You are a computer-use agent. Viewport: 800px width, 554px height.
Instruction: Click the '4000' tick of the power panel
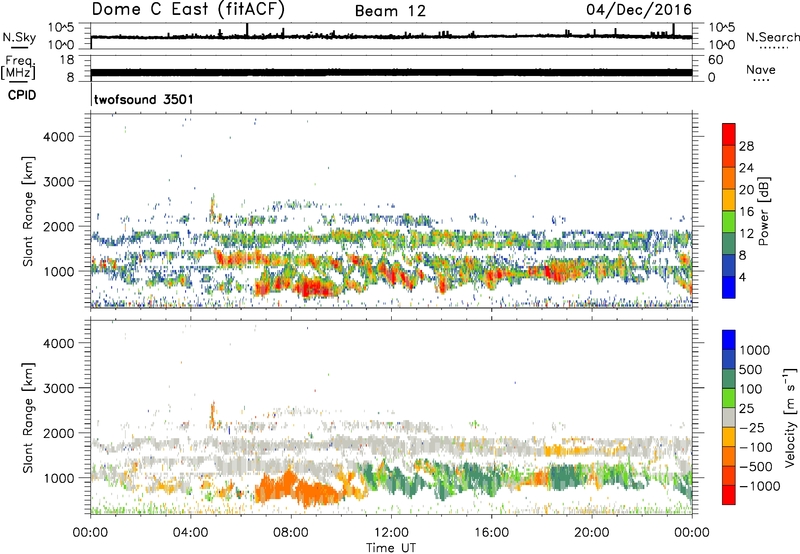click(x=59, y=137)
